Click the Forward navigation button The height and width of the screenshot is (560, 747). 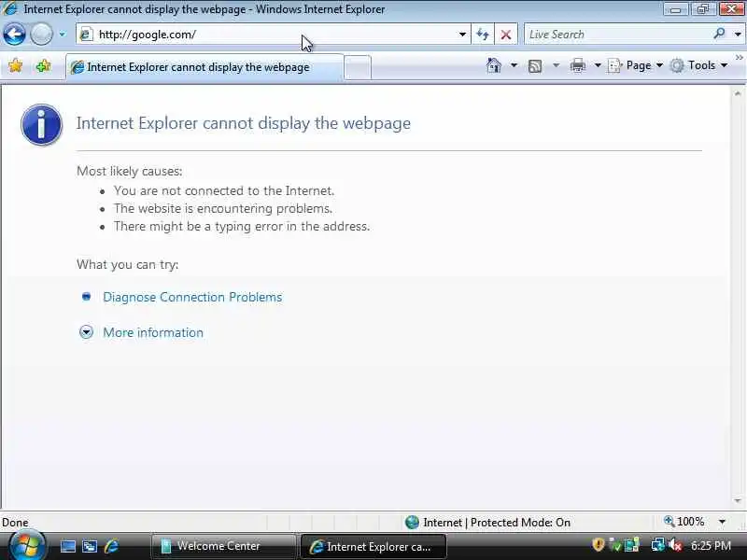pyautogui.click(x=41, y=35)
